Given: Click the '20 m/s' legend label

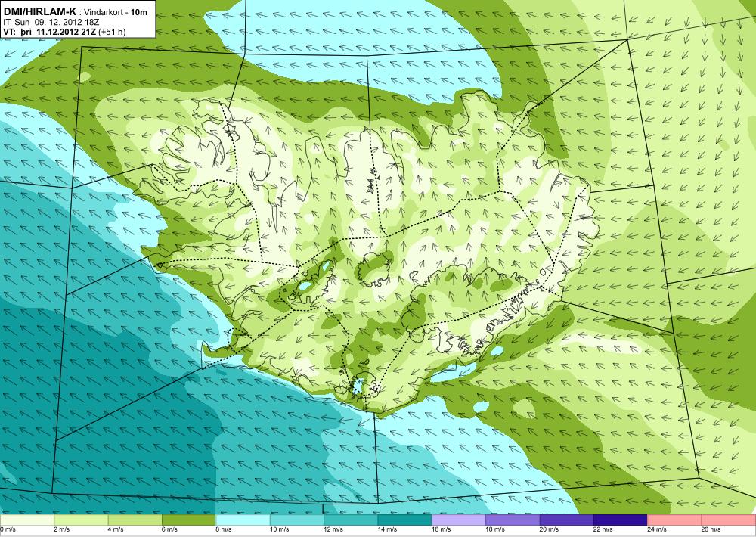Looking at the screenshot, I should (x=549, y=529).
